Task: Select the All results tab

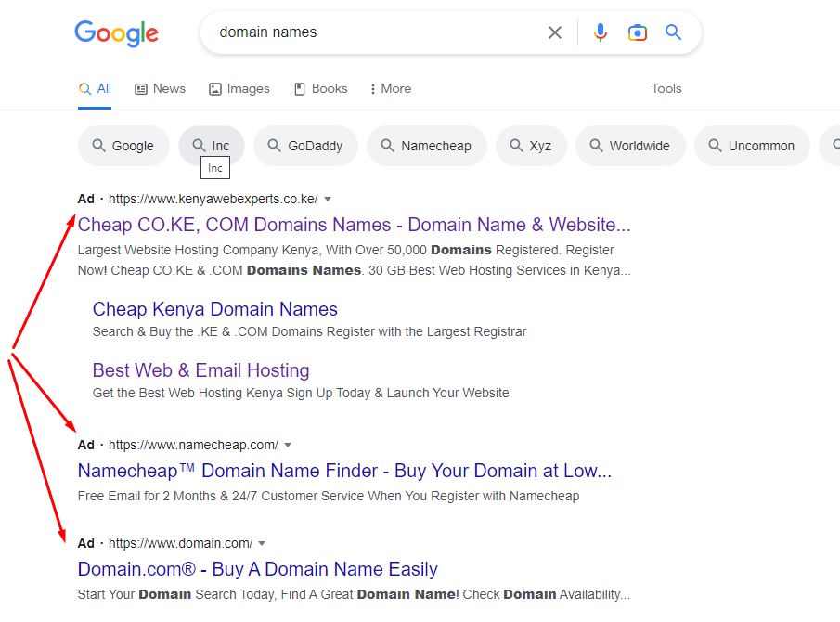Action: click(x=95, y=89)
